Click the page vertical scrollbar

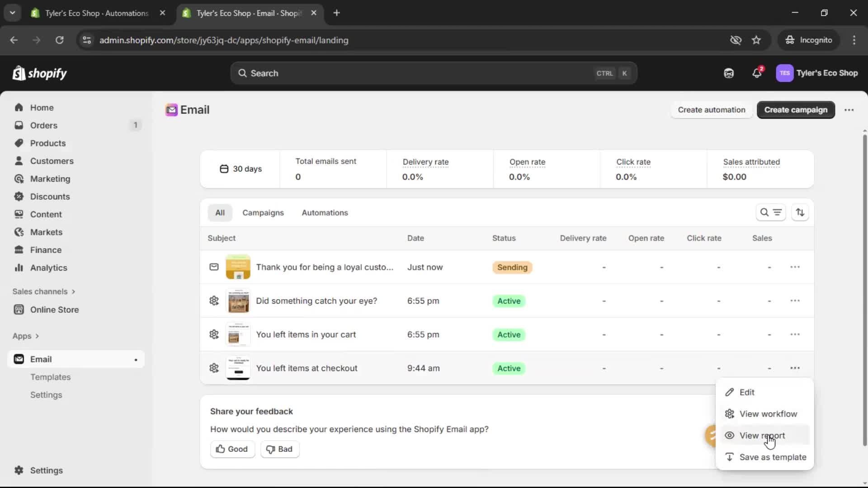864,289
